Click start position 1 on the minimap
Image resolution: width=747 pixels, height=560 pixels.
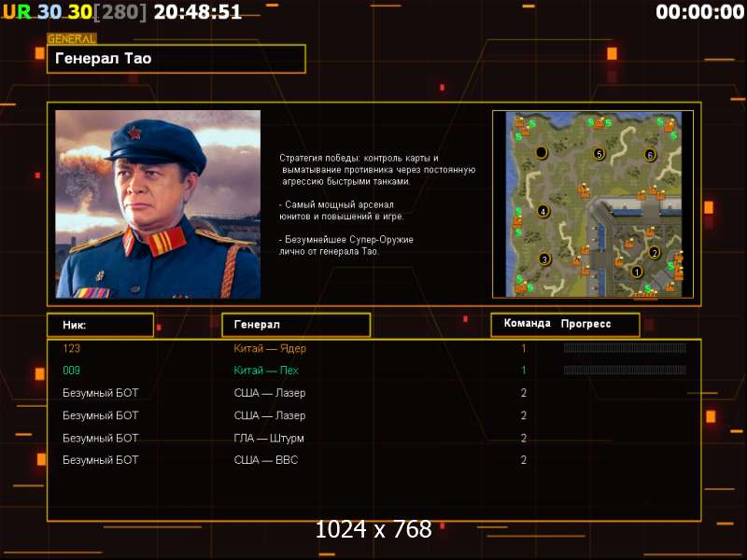[x=637, y=272]
